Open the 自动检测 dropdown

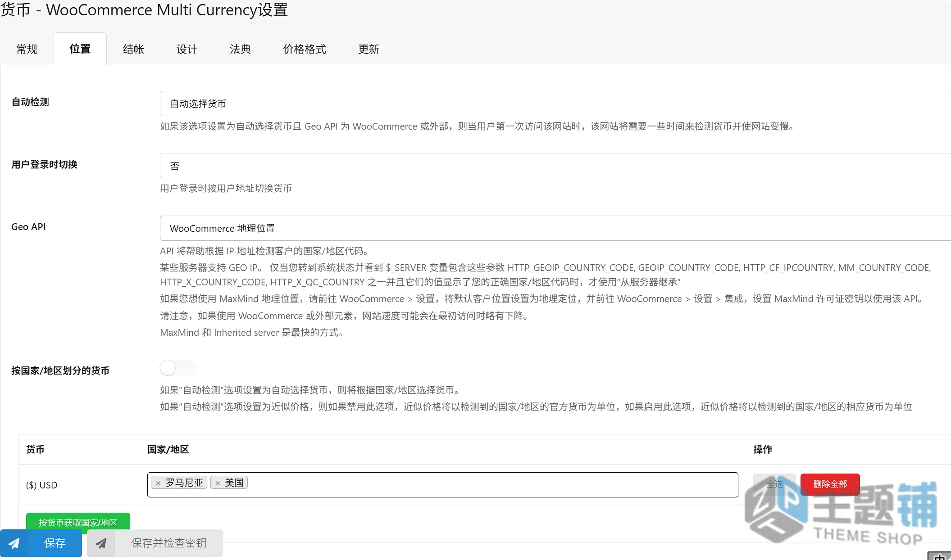pyautogui.click(x=555, y=104)
